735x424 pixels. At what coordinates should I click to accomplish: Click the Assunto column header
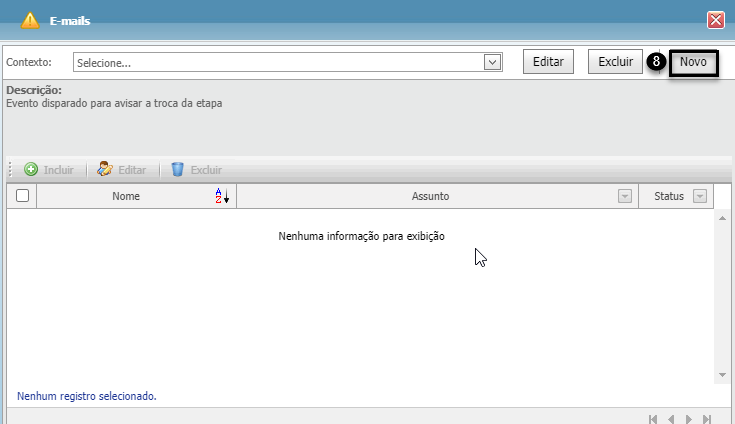pyautogui.click(x=430, y=196)
